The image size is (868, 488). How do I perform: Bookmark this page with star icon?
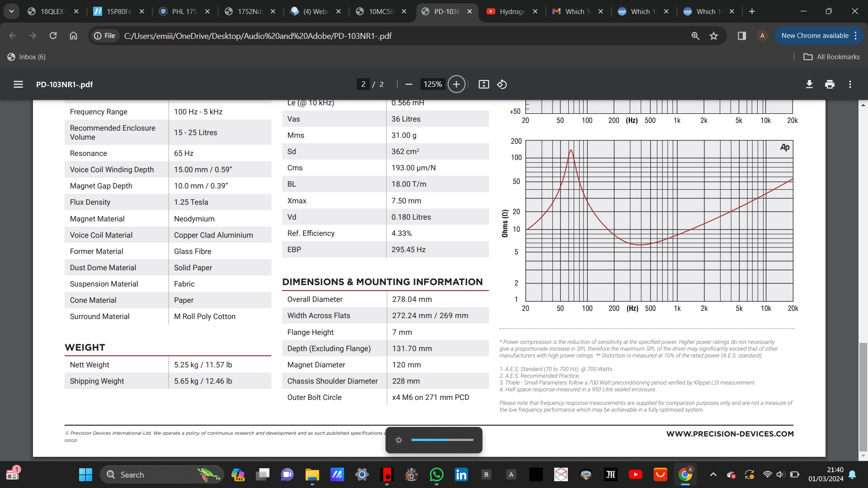(714, 36)
